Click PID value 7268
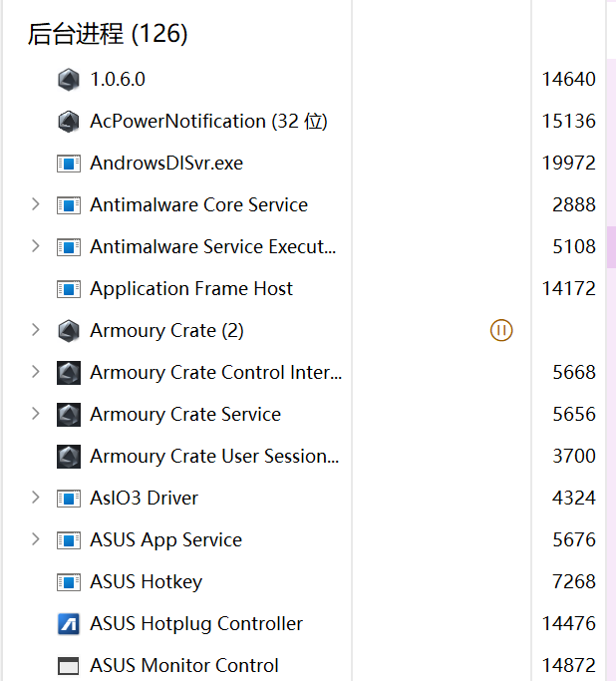This screenshot has width=616, height=681. tap(574, 582)
